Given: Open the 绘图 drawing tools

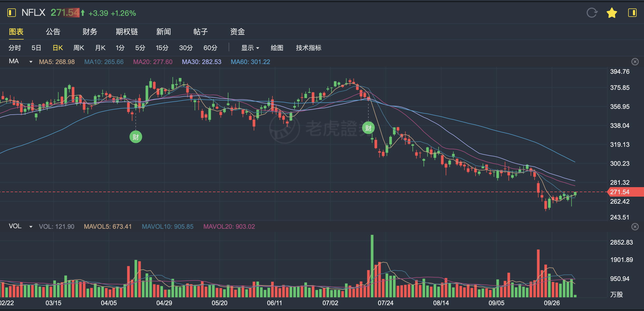Looking at the screenshot, I should tap(277, 48).
